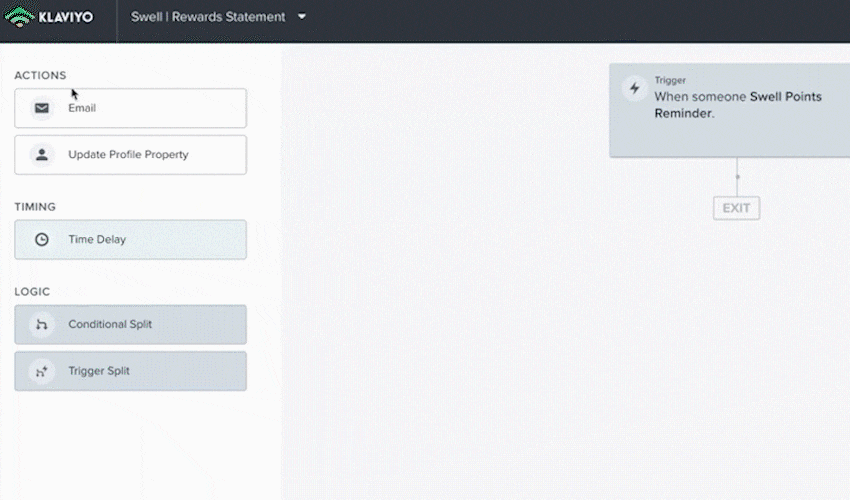Click the EXIT node in the flow
The image size is (850, 500).
coord(736,208)
